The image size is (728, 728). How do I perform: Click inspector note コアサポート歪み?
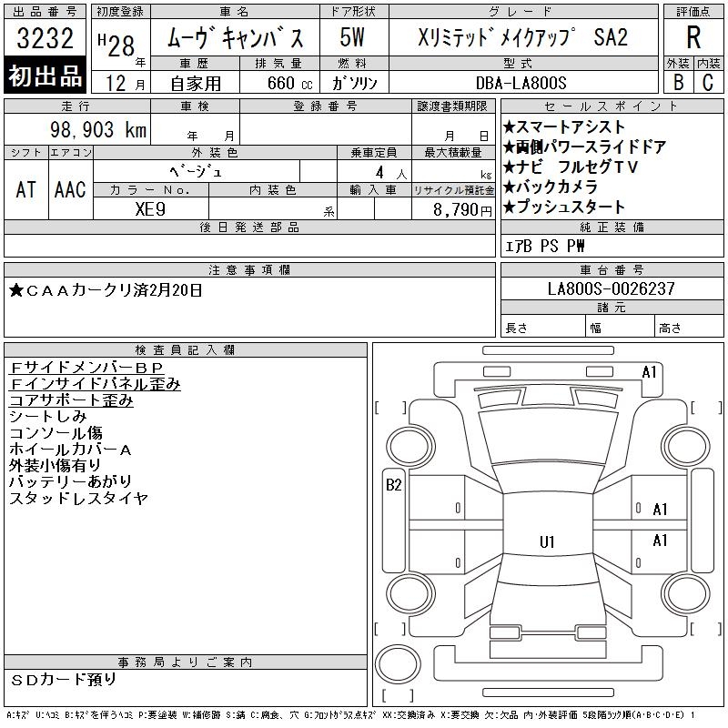coord(71,400)
